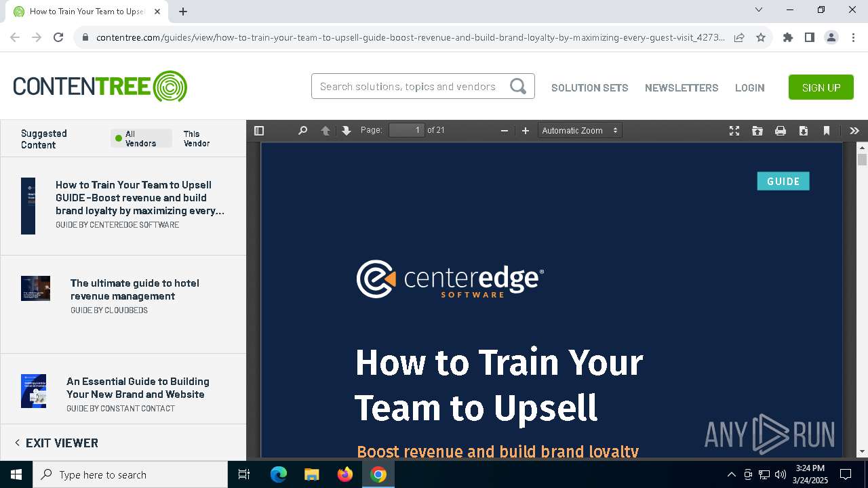868x488 pixels.
Task: Click Exit Viewer link
Action: coord(56,443)
